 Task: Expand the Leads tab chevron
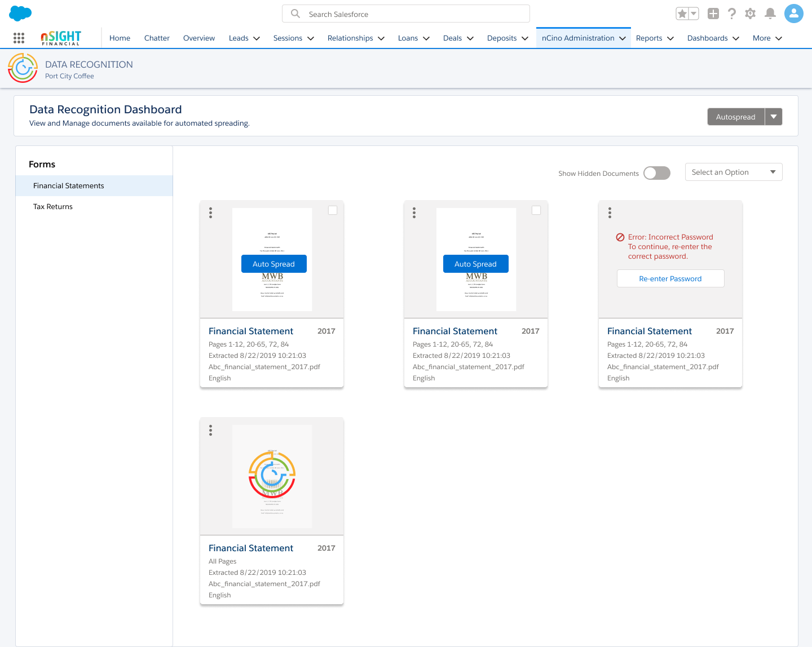(x=257, y=38)
